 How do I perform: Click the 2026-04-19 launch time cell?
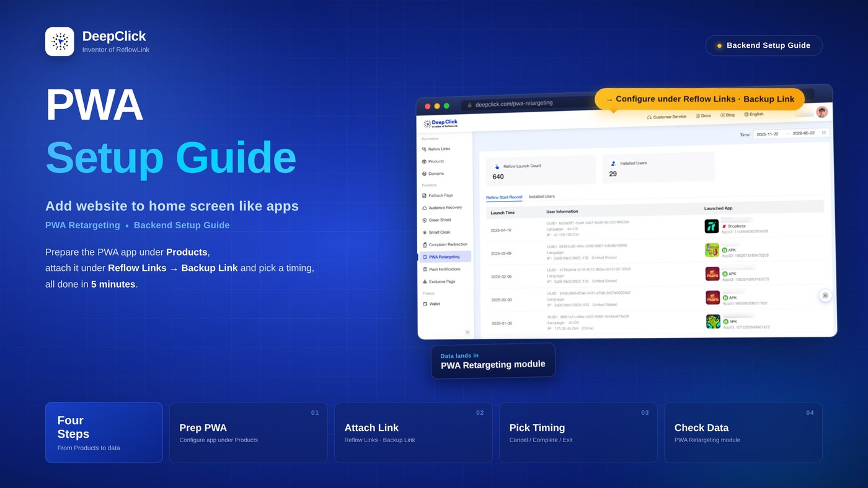pos(501,230)
